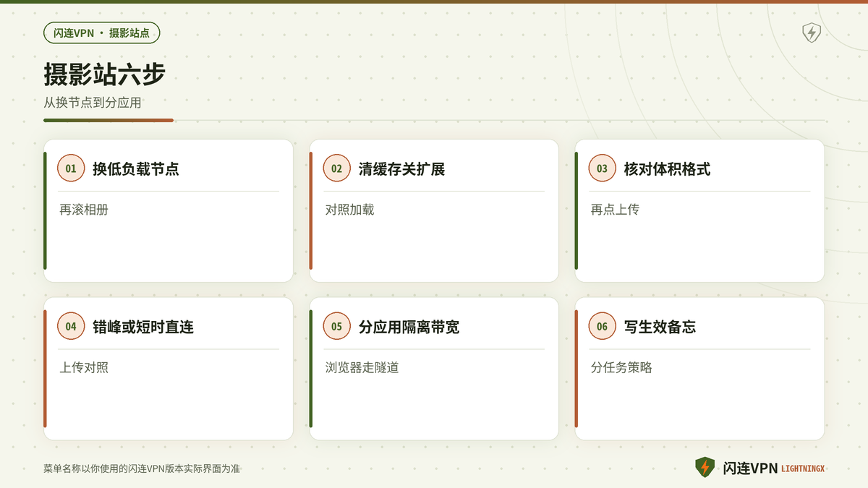The image size is (868, 488).
Task: Click the text 上传对照
Action: click(x=84, y=368)
